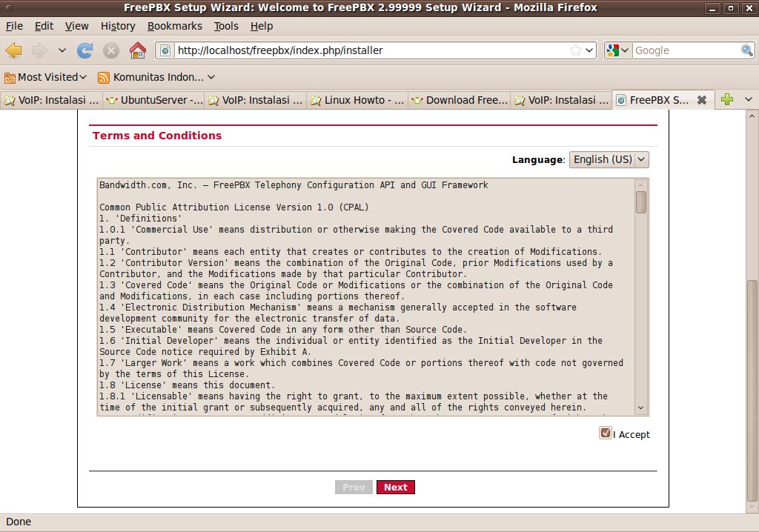759x532 pixels.
Task: Expand the Most Visited bookmarks dropdown
Action: point(46,77)
